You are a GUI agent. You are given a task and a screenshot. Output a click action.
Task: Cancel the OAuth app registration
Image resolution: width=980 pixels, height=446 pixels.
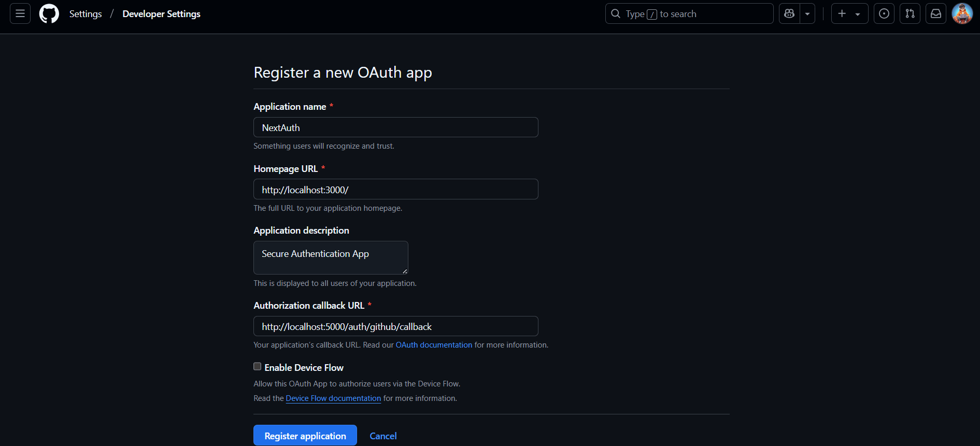383,436
